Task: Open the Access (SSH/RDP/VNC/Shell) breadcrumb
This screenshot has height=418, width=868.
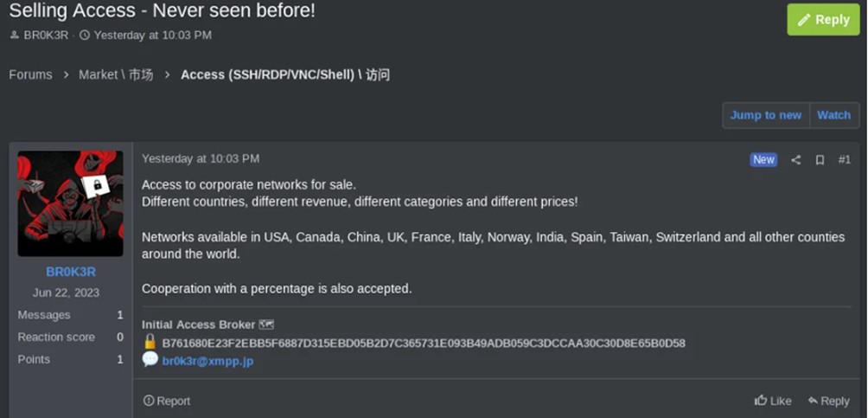Action: point(284,74)
